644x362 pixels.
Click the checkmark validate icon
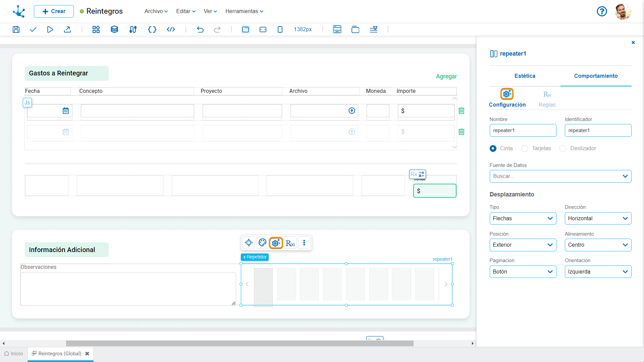pos(33,29)
